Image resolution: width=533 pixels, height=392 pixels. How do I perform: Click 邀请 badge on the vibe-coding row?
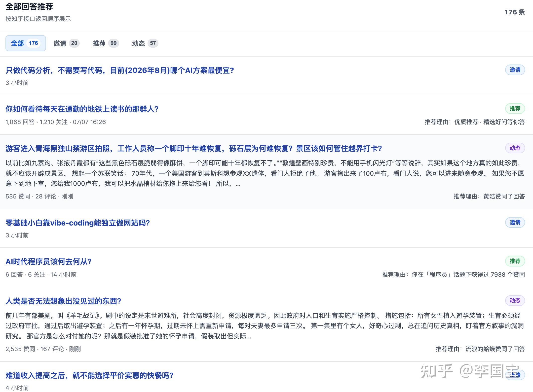click(515, 222)
